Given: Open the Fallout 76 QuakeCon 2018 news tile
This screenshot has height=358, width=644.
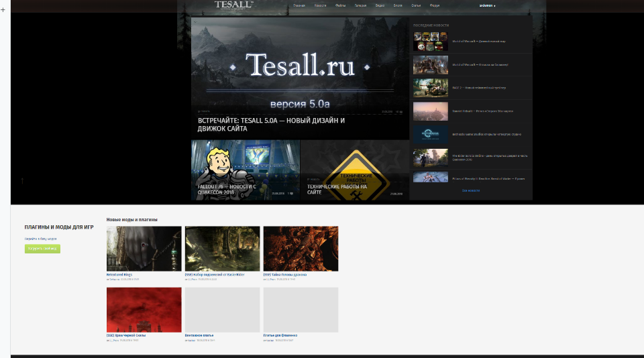Looking at the screenshot, I should tap(246, 170).
